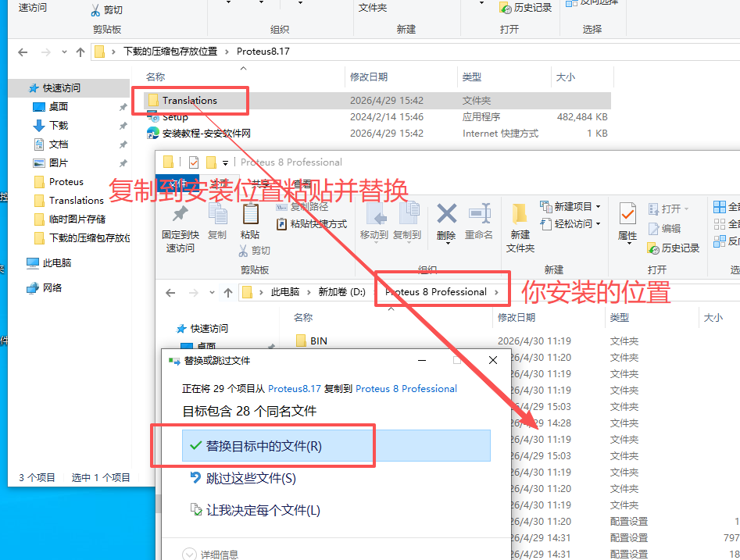Viewport: 740px width, 560px height.
Task: Click the up arrow in the Proteus 8 Professional window
Action: pos(228,293)
